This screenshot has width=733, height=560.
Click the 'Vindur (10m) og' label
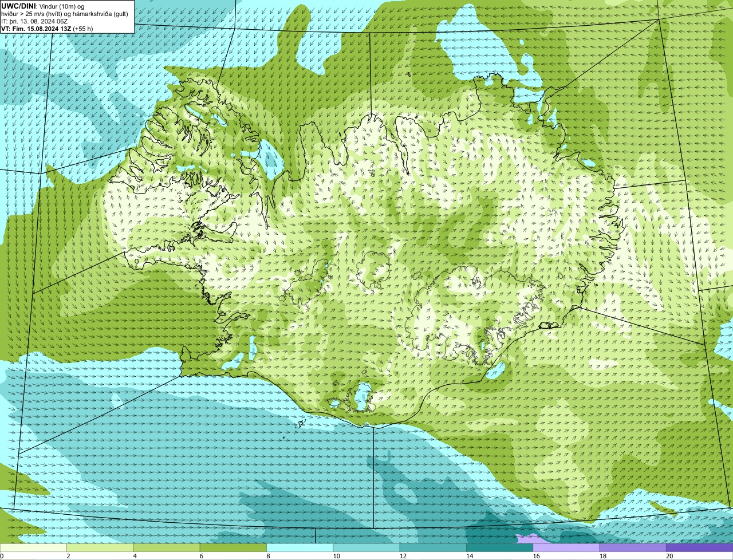click(x=62, y=6)
